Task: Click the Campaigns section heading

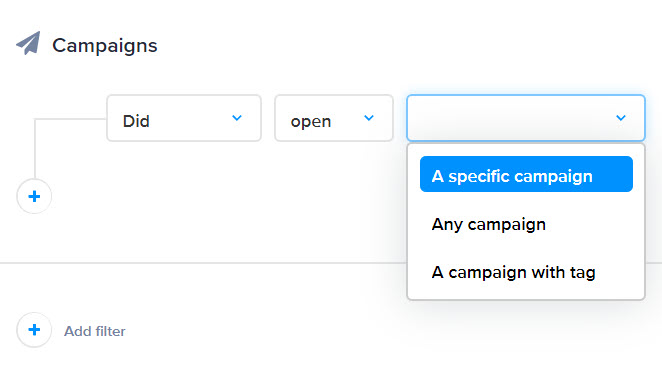Action: [105, 46]
